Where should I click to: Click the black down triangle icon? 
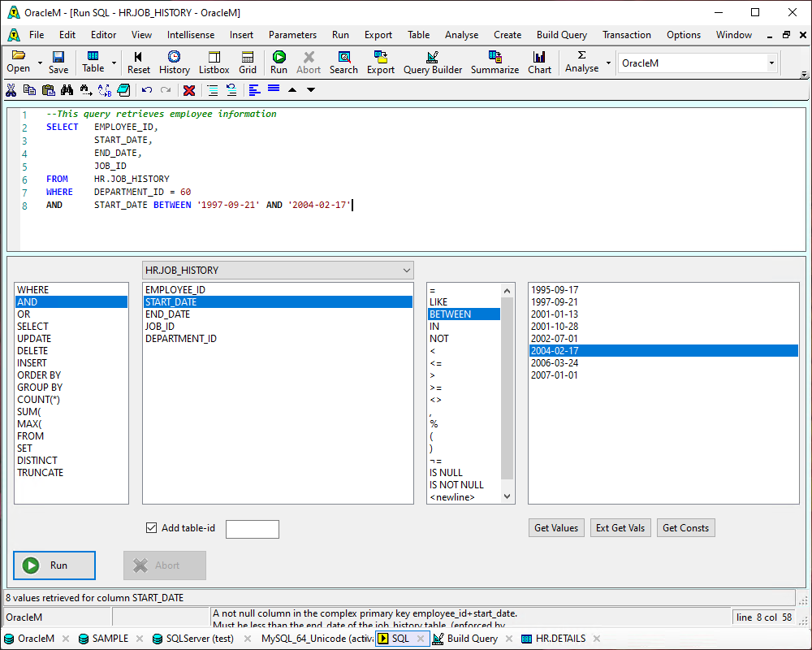(x=311, y=90)
